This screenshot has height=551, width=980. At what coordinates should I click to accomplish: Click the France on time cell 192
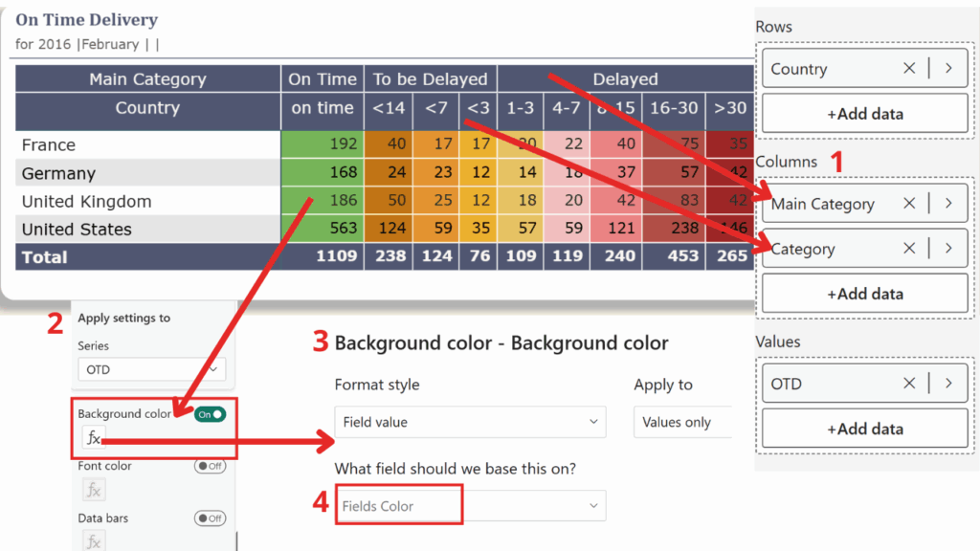[322, 145]
